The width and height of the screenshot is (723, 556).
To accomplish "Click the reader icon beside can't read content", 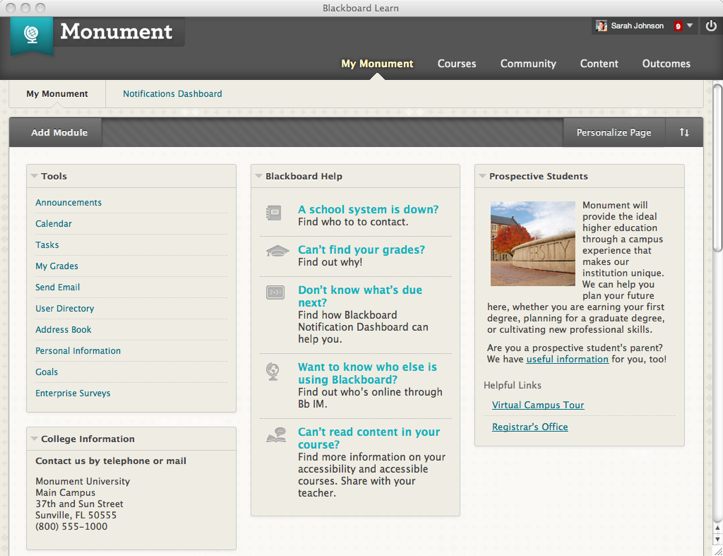I will point(276,435).
